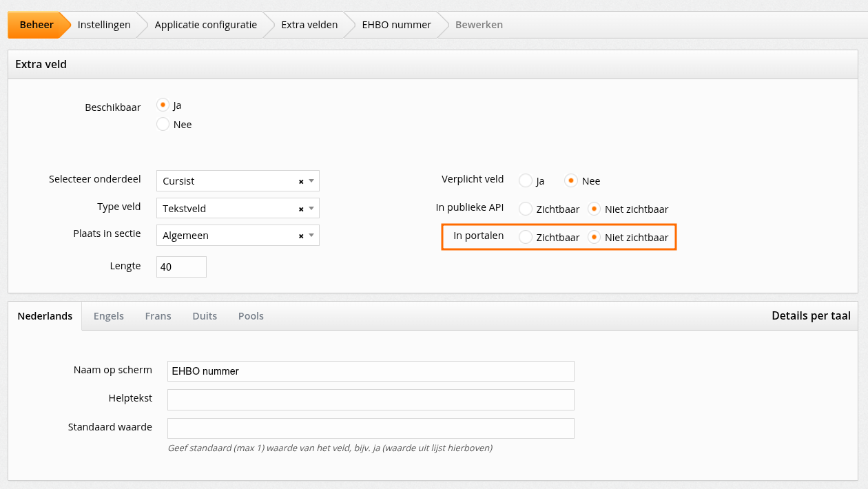This screenshot has width=868, height=489.
Task: Open the Plaats in sectie dropdown arrow
Action: [311, 236]
